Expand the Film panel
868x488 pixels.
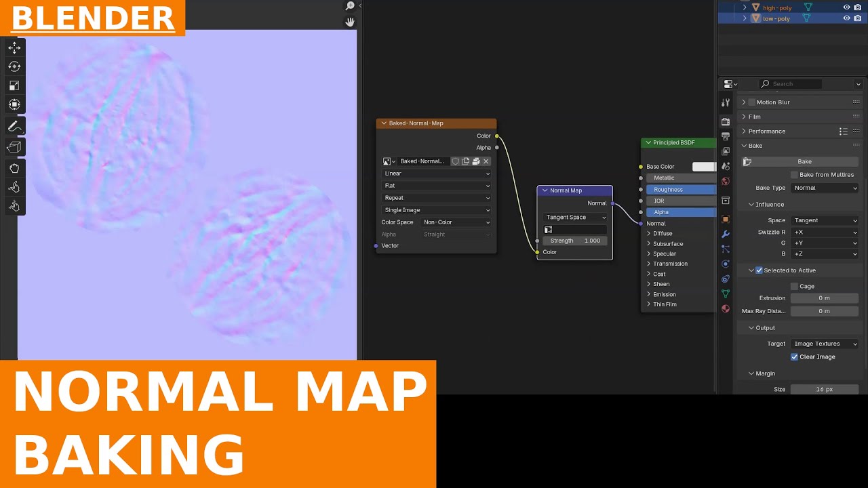[x=744, y=117]
